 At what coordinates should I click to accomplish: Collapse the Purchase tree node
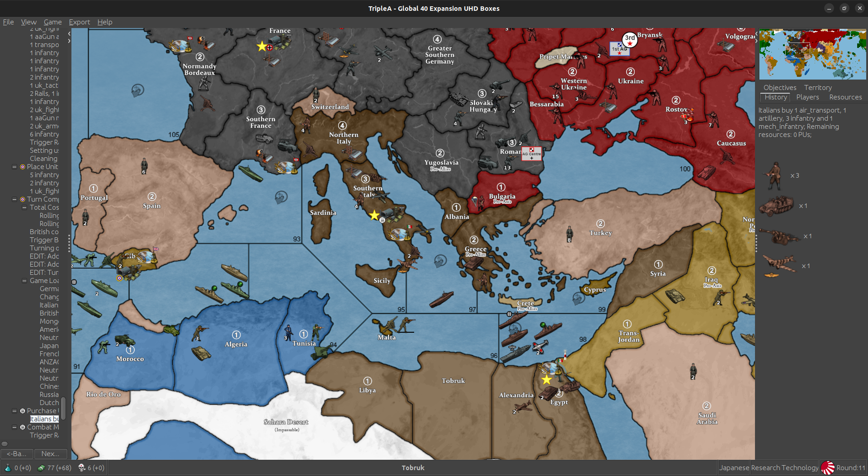pos(14,411)
